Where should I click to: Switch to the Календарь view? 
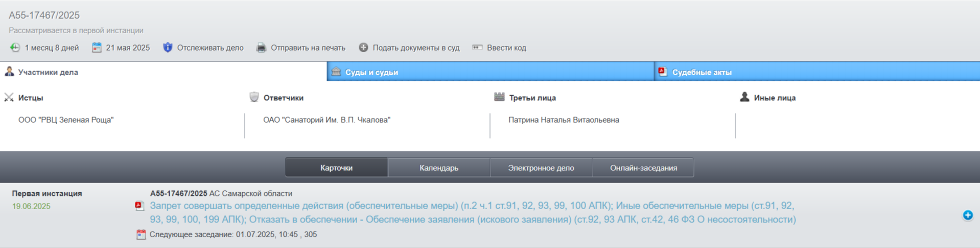point(438,168)
